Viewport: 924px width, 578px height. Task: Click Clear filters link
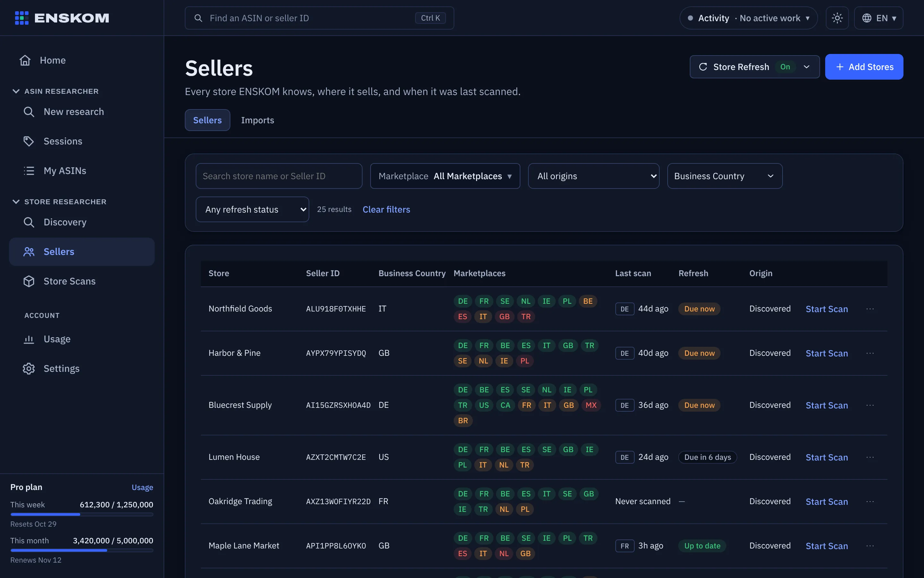[x=386, y=209]
